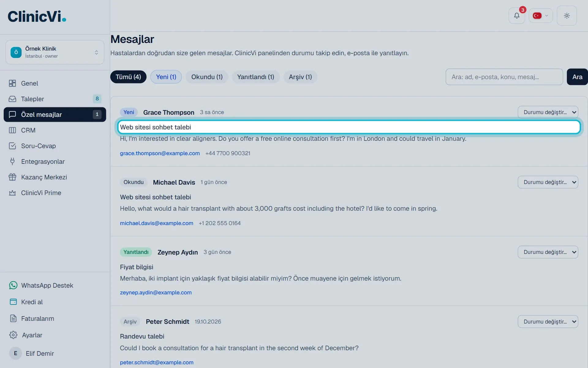Click the Entegrasyonlar plug icon
This screenshot has width=588, height=368.
12,162
